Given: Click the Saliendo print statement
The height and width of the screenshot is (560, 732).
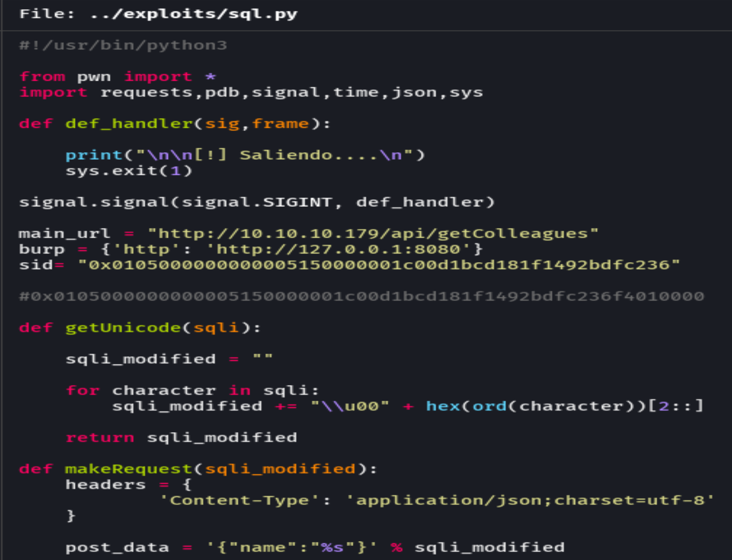Looking at the screenshot, I should [244, 155].
